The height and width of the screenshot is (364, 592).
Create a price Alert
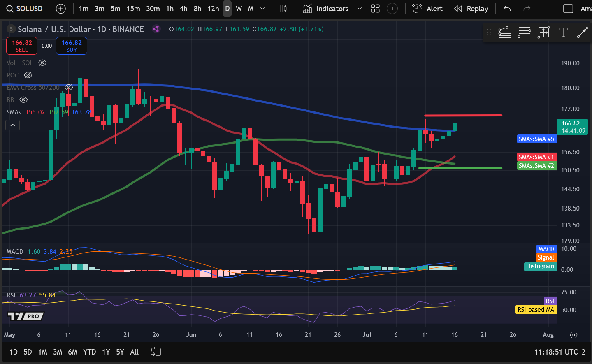(427, 9)
